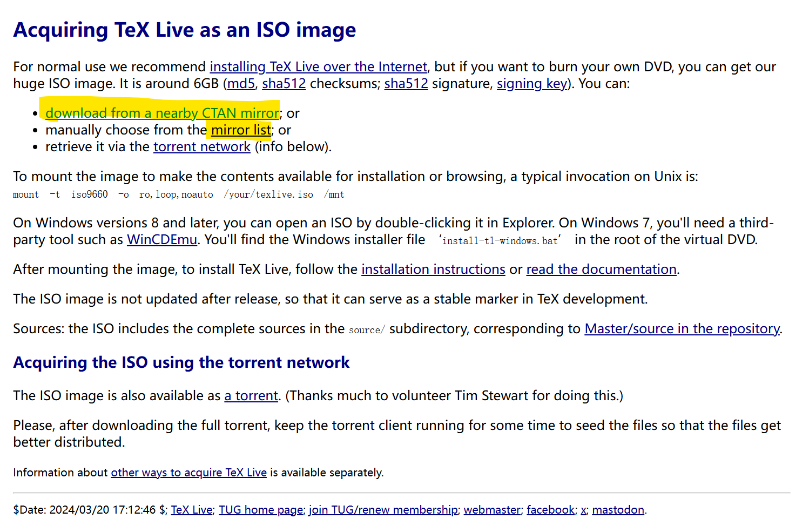Click join TUG/renew membership link
The image size is (809, 532).
383,510
